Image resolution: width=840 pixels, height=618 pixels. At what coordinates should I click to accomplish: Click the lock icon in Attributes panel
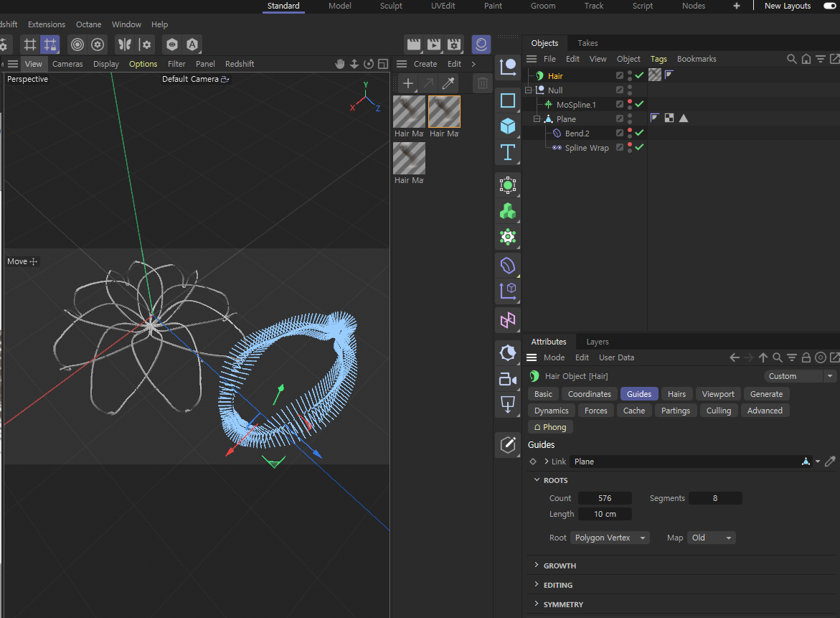pos(806,357)
